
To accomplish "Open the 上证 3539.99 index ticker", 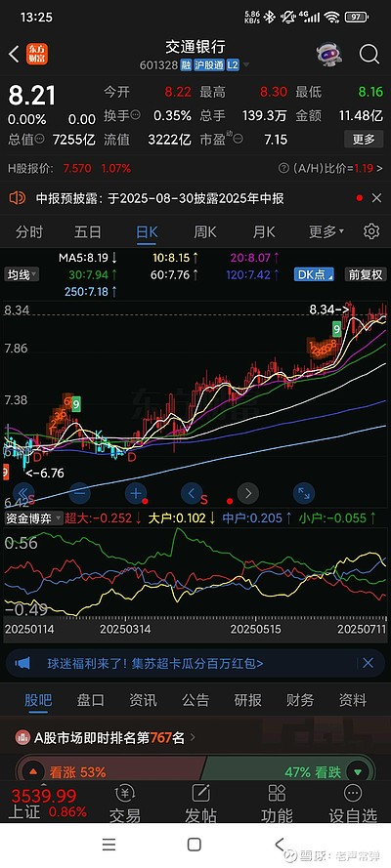I will click(x=48, y=804).
